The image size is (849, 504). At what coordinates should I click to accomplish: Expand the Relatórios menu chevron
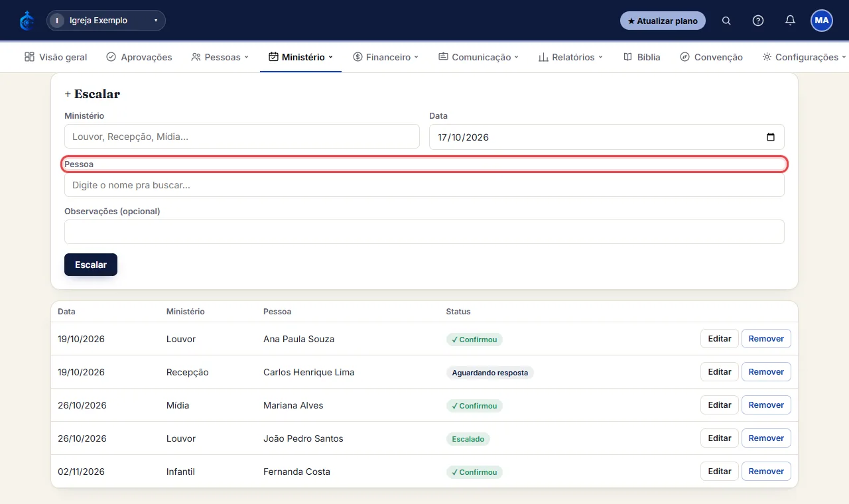coord(600,57)
